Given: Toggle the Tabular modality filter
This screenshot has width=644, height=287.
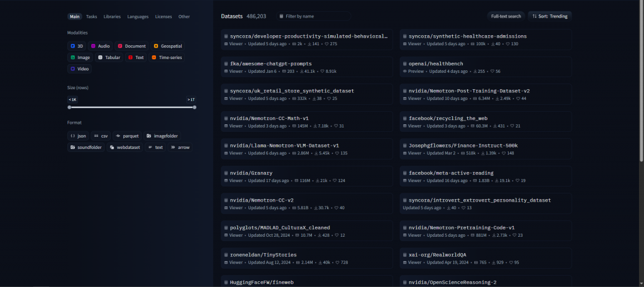Looking at the screenshot, I should [x=109, y=57].
